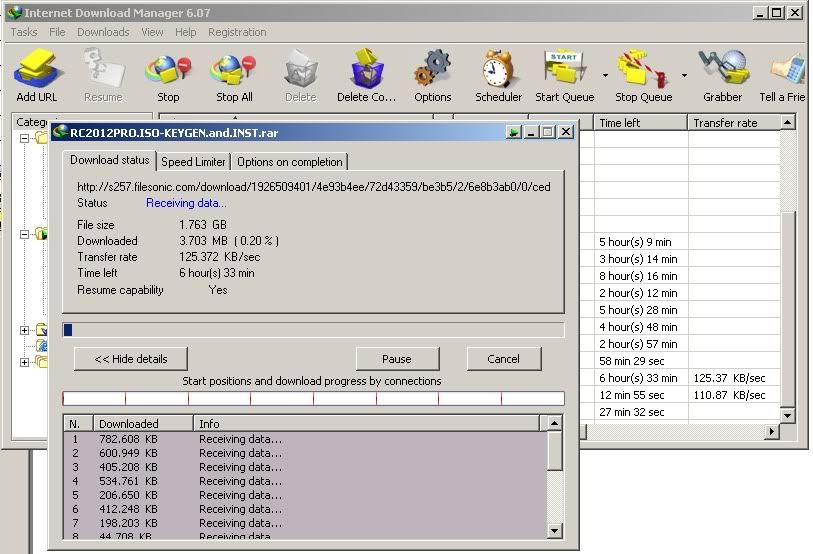Open the Help menu

[x=186, y=32]
